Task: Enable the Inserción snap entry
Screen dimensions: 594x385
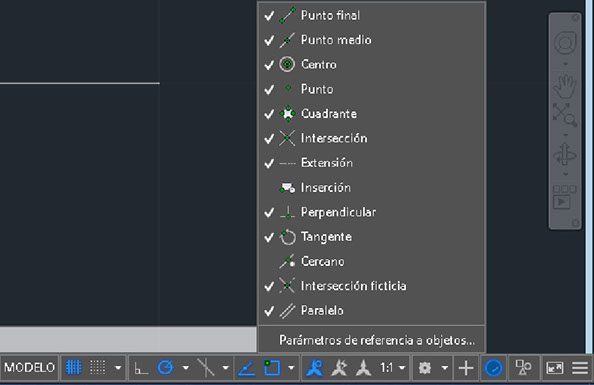Action: (371, 188)
